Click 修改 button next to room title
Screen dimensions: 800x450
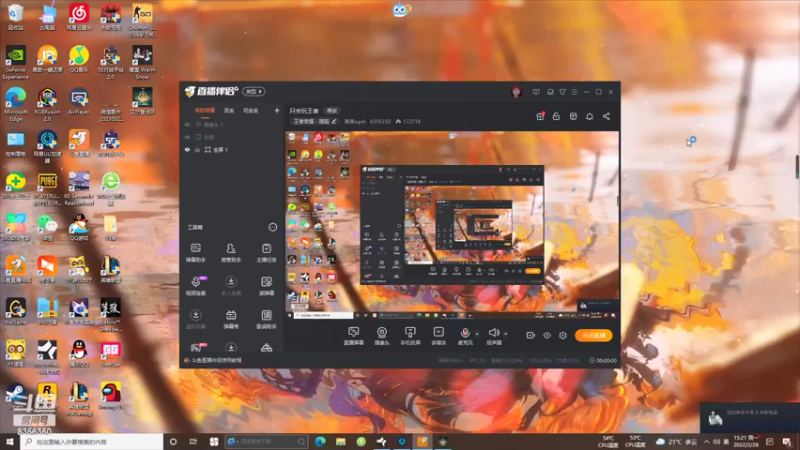pos(332,111)
